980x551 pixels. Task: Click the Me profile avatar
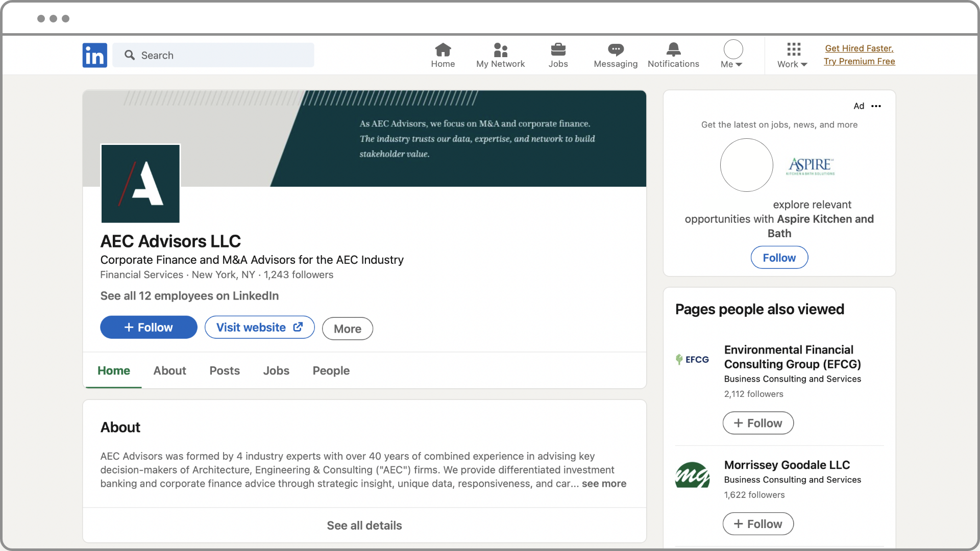pyautogui.click(x=733, y=49)
